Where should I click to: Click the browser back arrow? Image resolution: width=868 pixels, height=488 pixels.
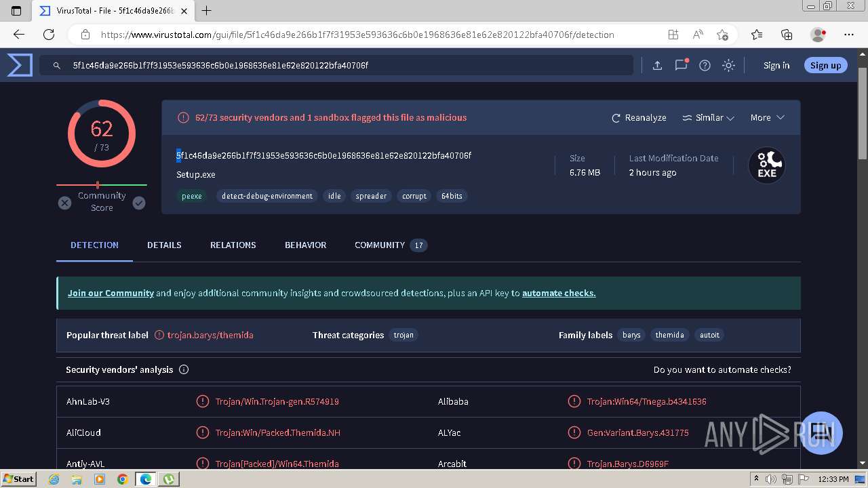point(19,35)
